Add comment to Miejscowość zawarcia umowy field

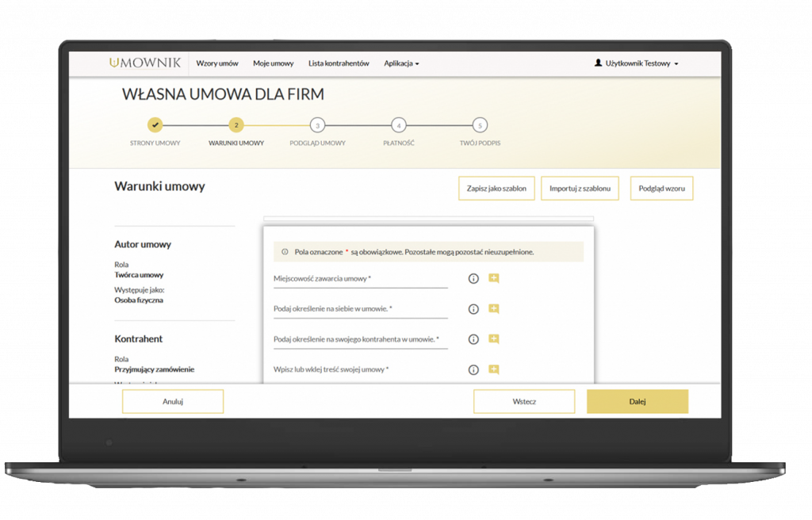(494, 279)
